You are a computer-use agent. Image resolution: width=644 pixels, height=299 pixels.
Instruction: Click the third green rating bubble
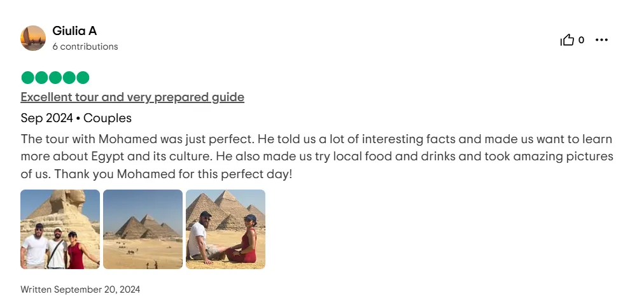coord(55,78)
